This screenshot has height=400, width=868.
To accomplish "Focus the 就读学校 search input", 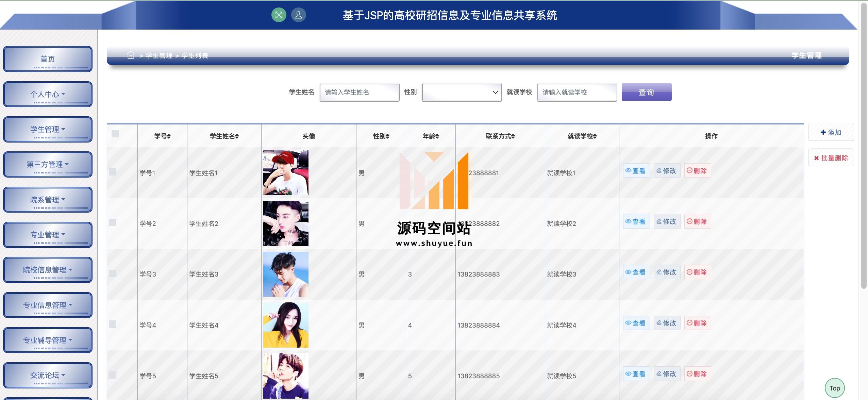I will 577,93.
